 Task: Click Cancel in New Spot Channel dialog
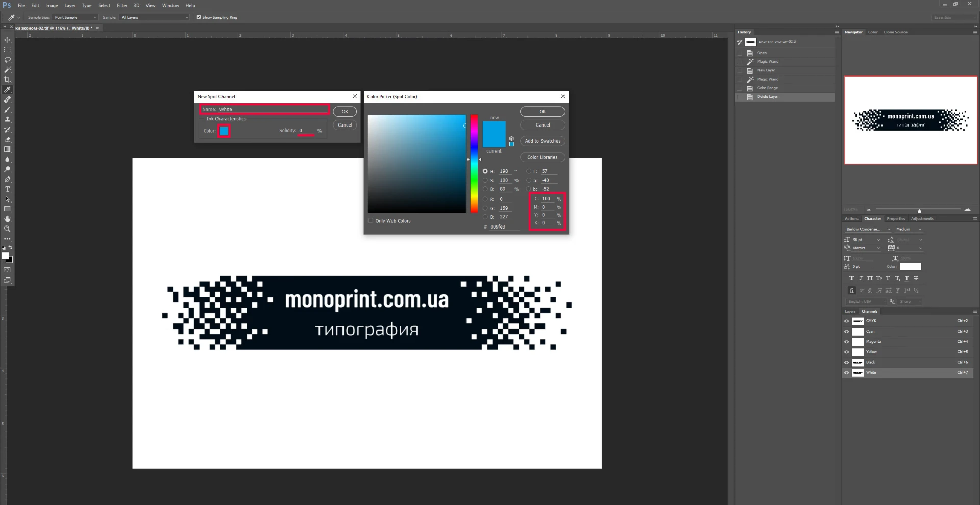(x=345, y=125)
